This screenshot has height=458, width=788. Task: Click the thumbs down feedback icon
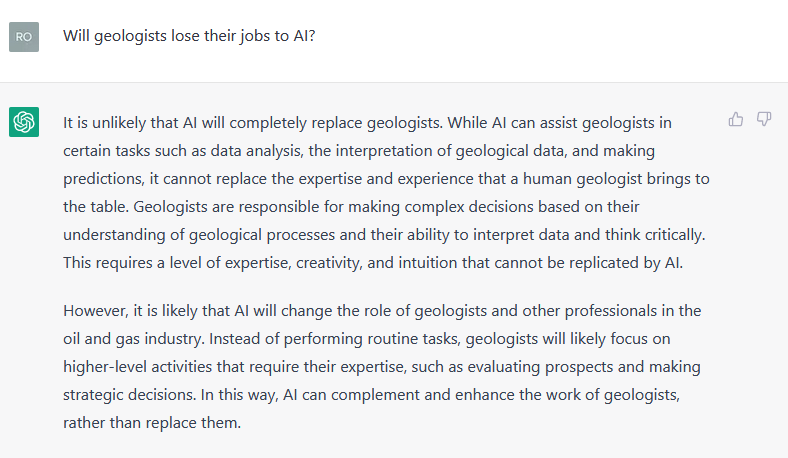coord(764,119)
